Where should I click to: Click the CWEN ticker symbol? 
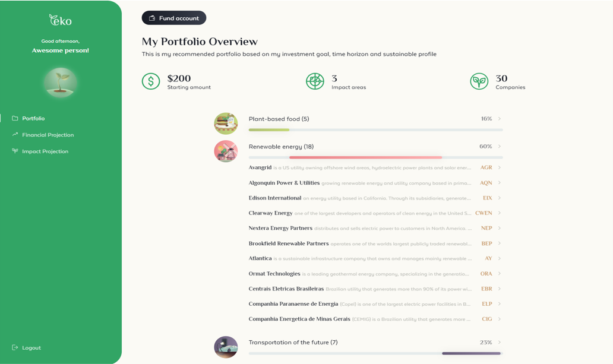(484, 213)
